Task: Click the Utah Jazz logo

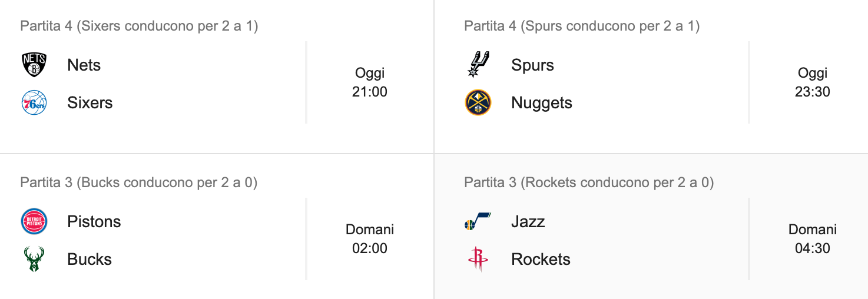Action: click(478, 221)
